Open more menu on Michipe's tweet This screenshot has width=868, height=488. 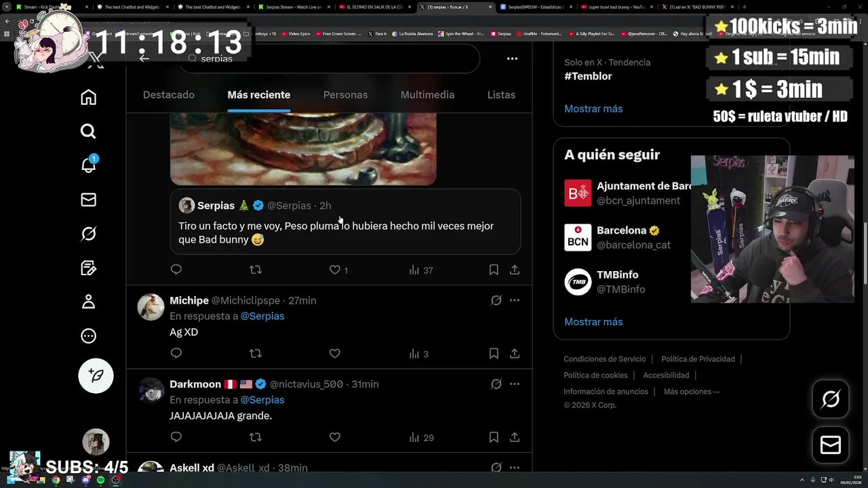515,300
